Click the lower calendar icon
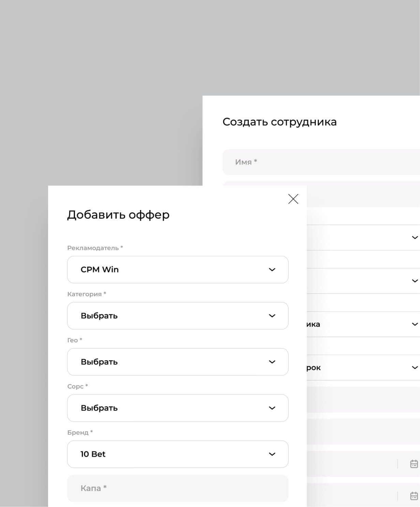The image size is (420, 507). (414, 496)
